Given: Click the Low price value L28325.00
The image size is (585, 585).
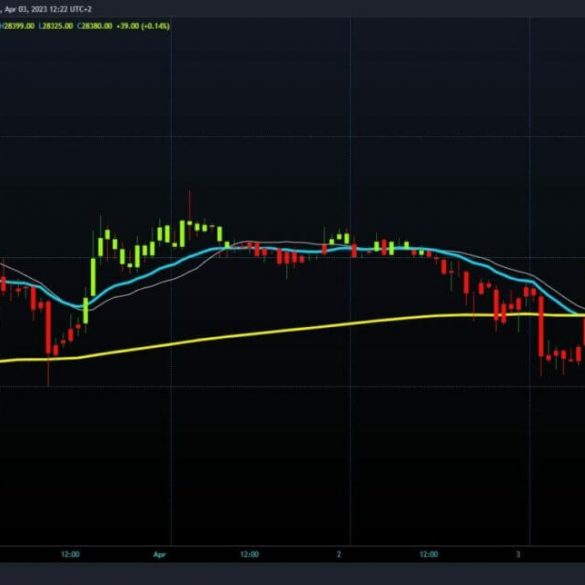Looking at the screenshot, I should (56, 26).
